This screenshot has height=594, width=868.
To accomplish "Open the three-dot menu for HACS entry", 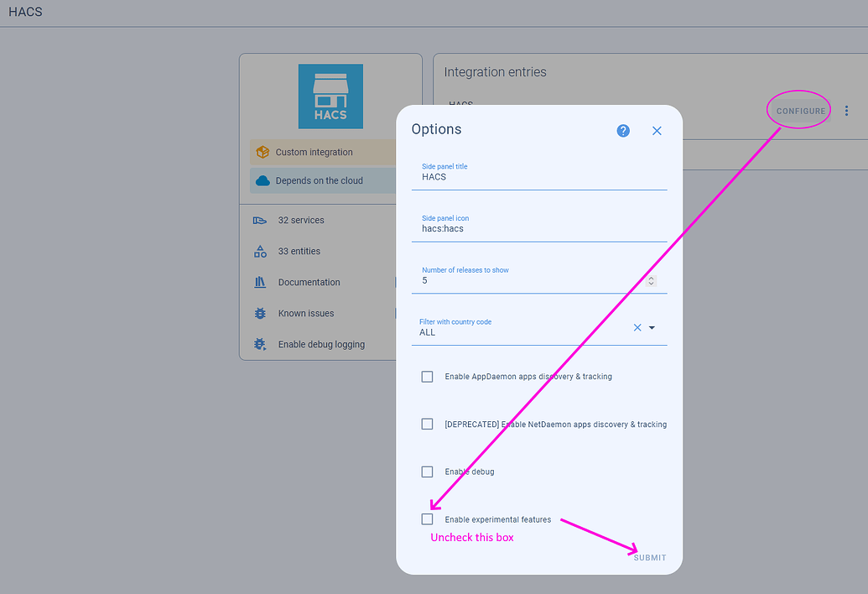I will 846,111.
